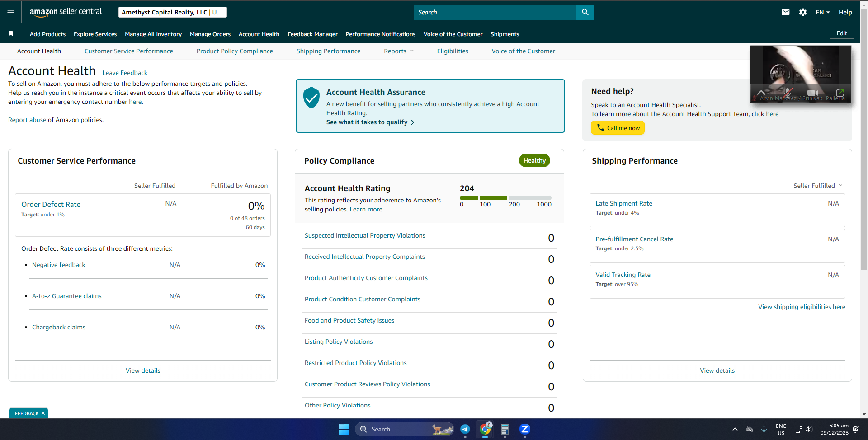The image size is (868, 440).
Task: Open the settings gear icon
Action: click(803, 12)
